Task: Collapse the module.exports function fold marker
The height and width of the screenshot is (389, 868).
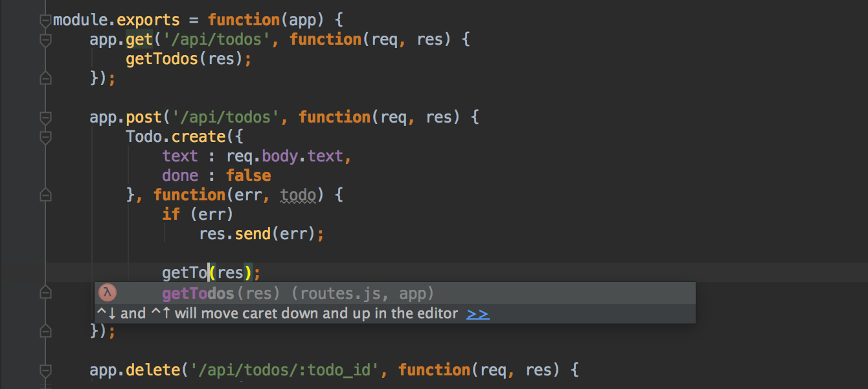Action: [x=45, y=21]
